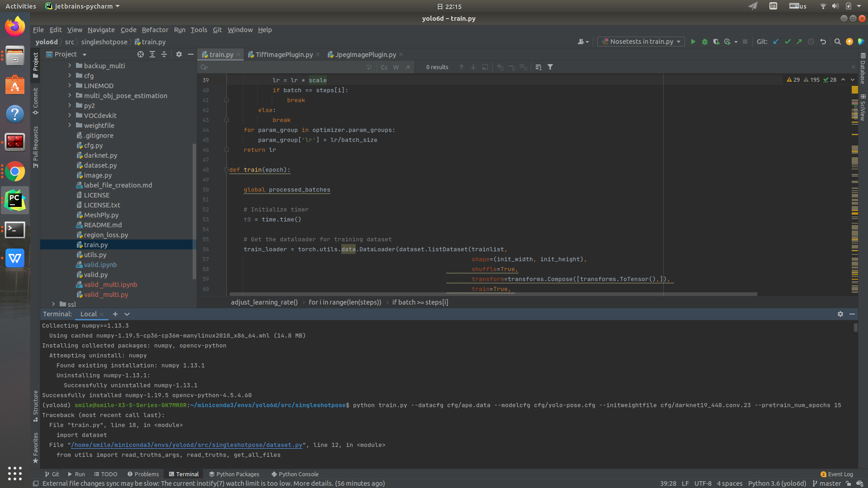This screenshot has height=488, width=868.
Task: Click the Git push arrow icon
Action: (x=799, y=42)
